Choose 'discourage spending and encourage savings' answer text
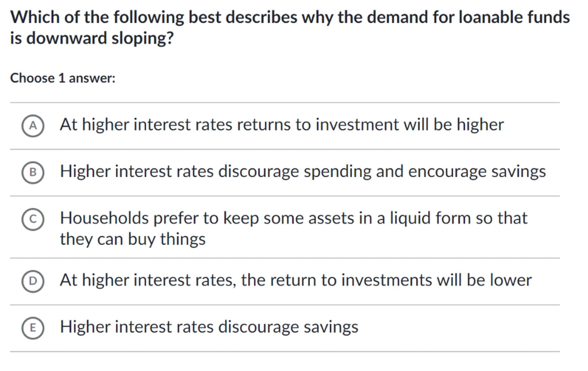This screenshot has height=371, width=588. click(382, 172)
